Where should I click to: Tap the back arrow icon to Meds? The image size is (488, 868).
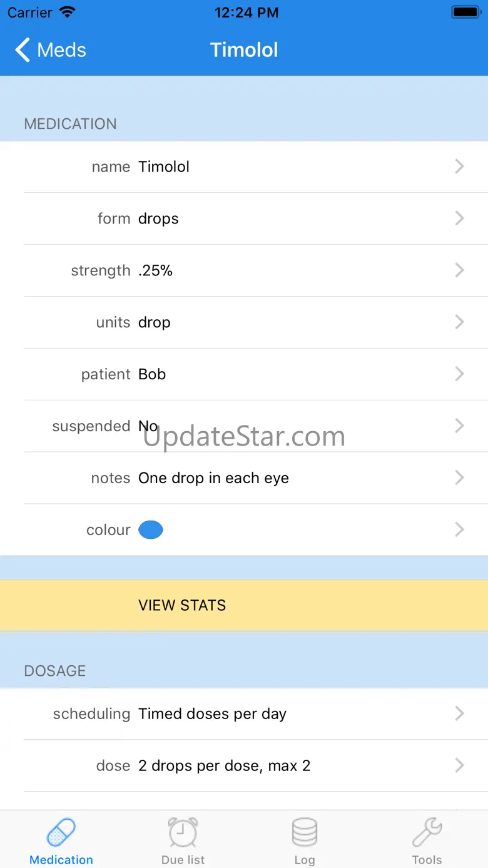point(23,50)
